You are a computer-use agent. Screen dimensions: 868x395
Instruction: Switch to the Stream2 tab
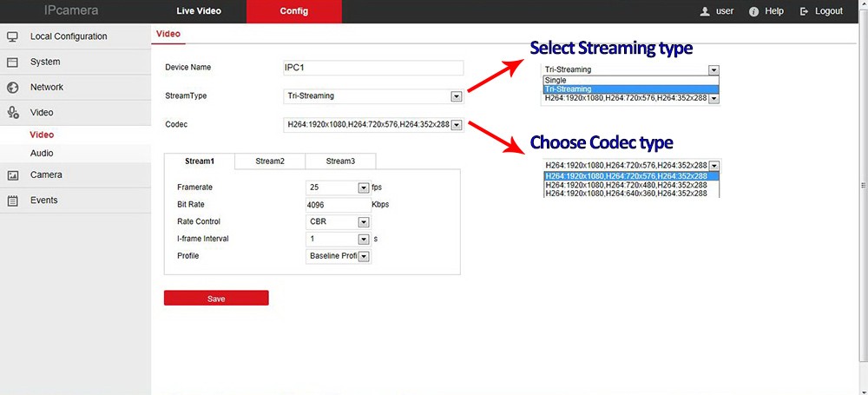pyautogui.click(x=269, y=161)
